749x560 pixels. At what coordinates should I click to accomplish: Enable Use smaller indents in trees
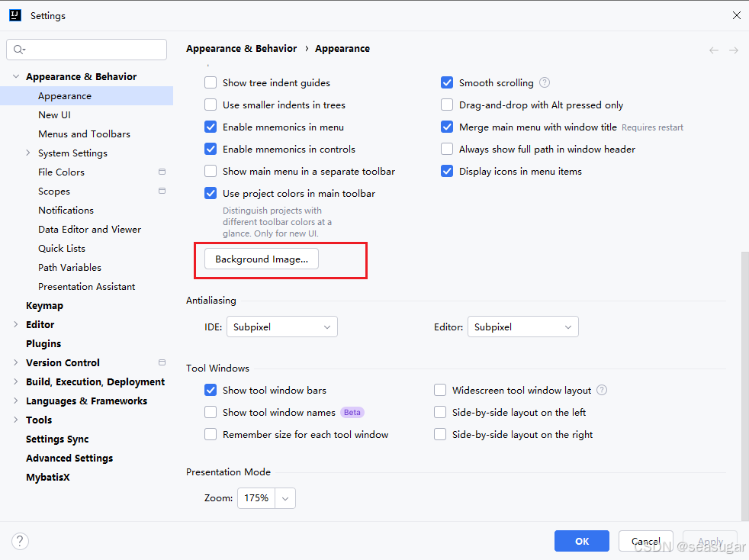click(x=211, y=105)
